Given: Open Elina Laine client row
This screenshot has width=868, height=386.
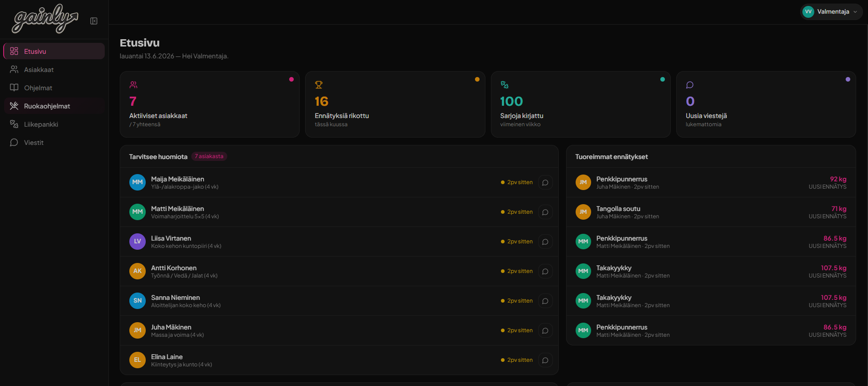Looking at the screenshot, I should [339, 360].
